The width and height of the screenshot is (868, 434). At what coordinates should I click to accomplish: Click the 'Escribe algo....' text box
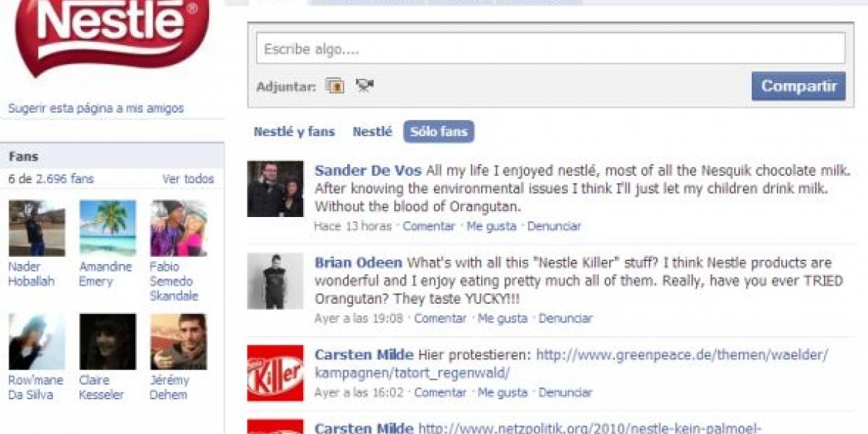550,49
